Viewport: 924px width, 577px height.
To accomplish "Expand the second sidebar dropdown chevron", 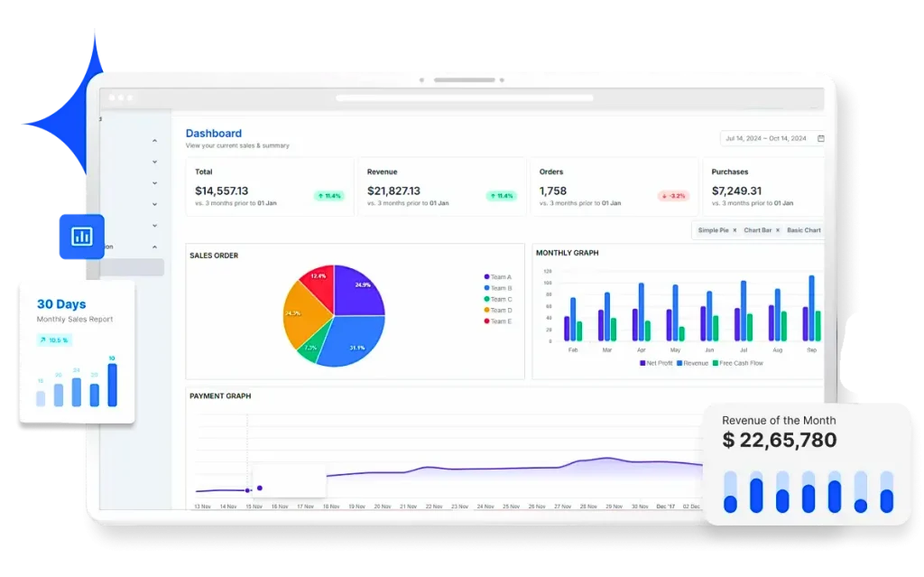I will (x=154, y=162).
